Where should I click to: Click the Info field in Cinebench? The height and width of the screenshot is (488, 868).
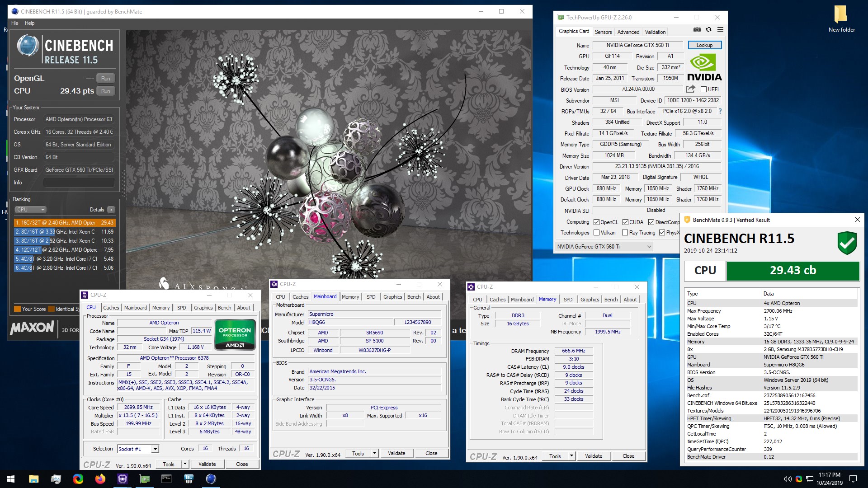pyautogui.click(x=79, y=183)
